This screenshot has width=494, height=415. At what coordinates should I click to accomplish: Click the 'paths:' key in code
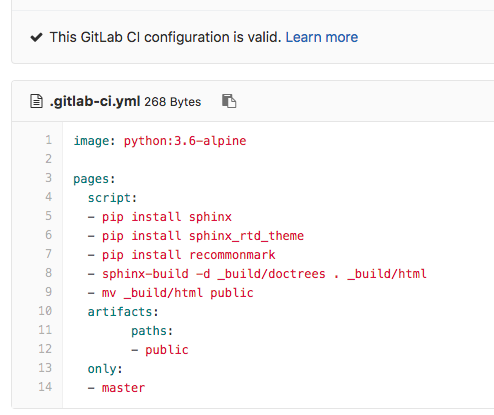(x=152, y=331)
